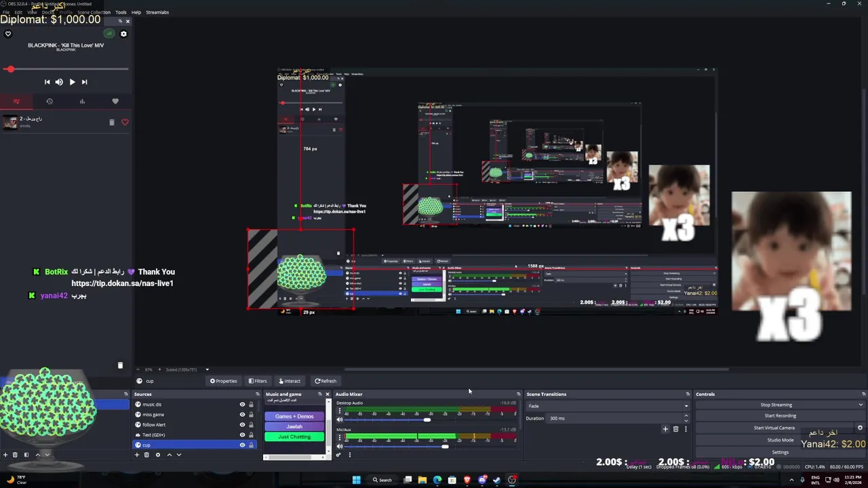Open the favorites heart tab in music dock
Viewport: 868px width, 488px height.
(x=115, y=102)
